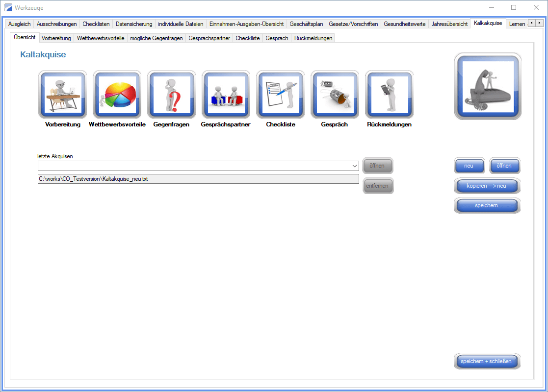Click the Checkliste clipboard icon
The width and height of the screenshot is (548, 392).
click(x=280, y=94)
